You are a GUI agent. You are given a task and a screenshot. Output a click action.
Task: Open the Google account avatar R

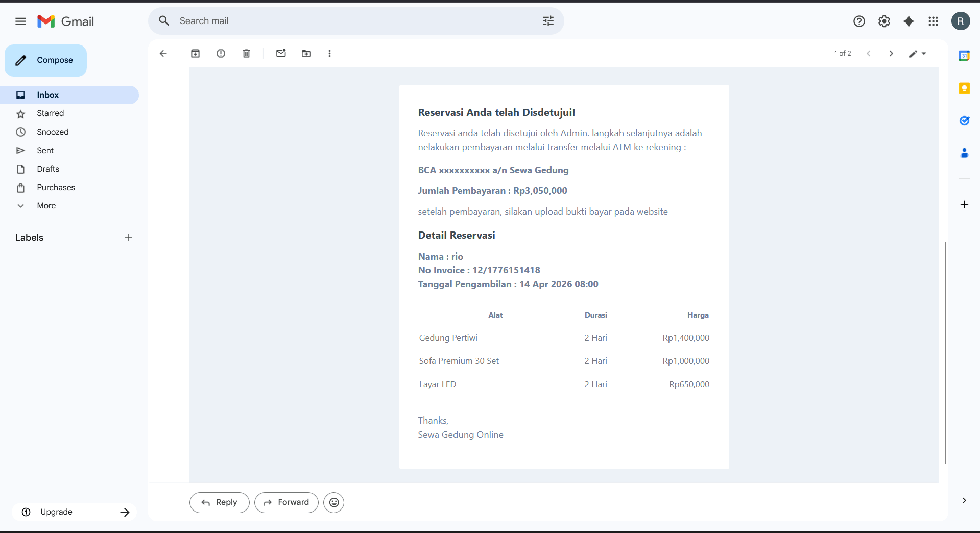coord(961,21)
